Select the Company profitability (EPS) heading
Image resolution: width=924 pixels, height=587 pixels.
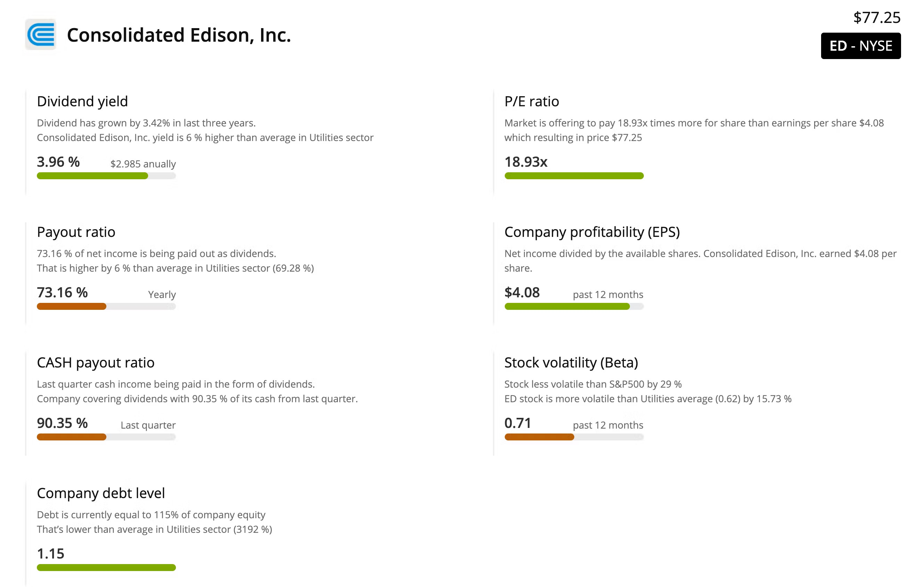coord(592,232)
